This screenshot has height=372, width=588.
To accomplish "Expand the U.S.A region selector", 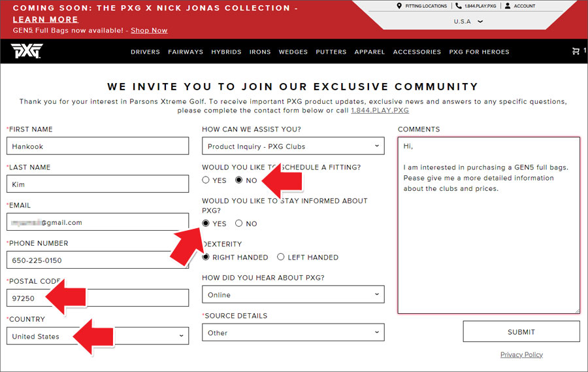I will 468,22.
